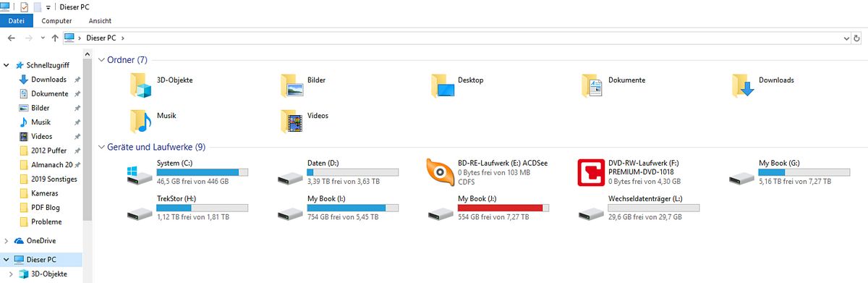Open the Datei tab
Image resolution: width=868 pixels, height=283 pixels.
tap(16, 21)
